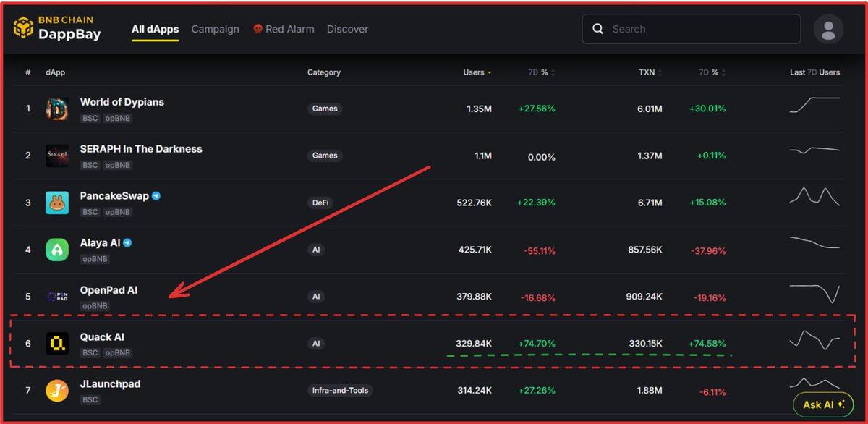Sort by the TXN column
This screenshot has height=424, width=868.
pyautogui.click(x=650, y=72)
